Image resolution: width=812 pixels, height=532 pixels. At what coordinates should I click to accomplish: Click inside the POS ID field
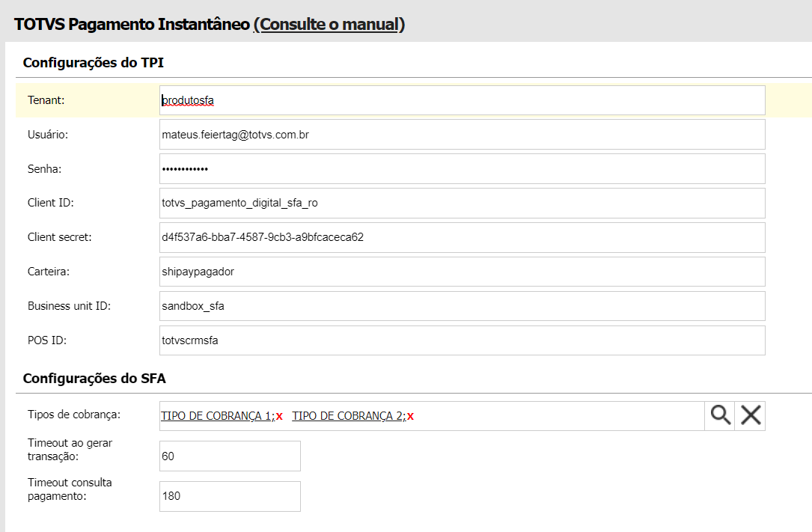(462, 340)
